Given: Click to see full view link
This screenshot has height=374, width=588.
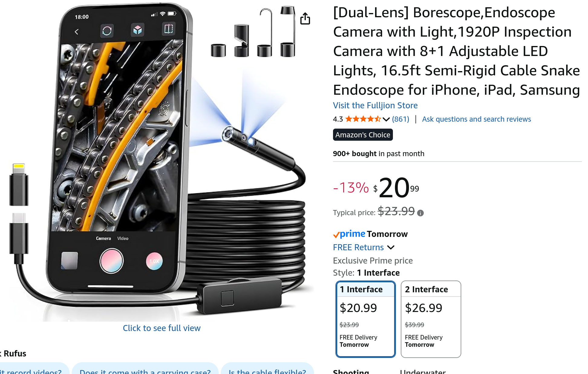Looking at the screenshot, I should pyautogui.click(x=162, y=328).
